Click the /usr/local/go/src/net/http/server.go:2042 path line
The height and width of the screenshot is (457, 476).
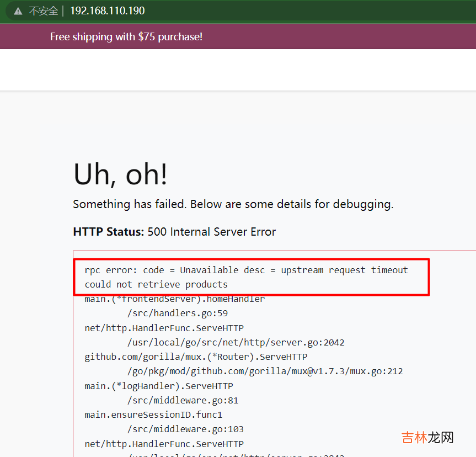click(236, 342)
